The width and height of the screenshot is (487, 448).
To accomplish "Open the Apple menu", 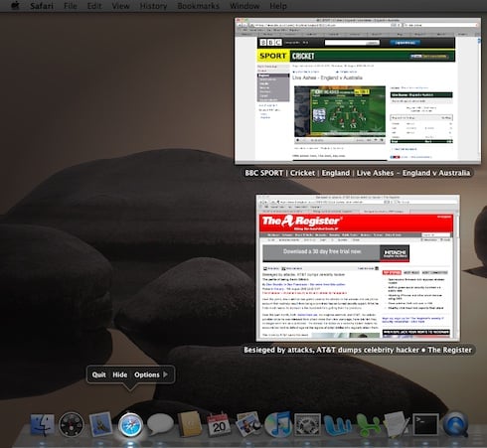I will click(15, 6).
